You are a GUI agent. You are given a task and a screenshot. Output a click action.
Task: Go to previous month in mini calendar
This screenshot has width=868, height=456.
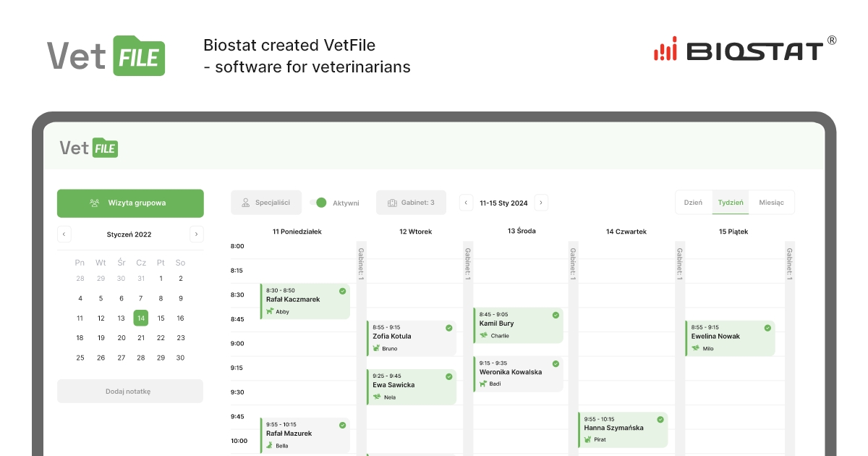64,234
